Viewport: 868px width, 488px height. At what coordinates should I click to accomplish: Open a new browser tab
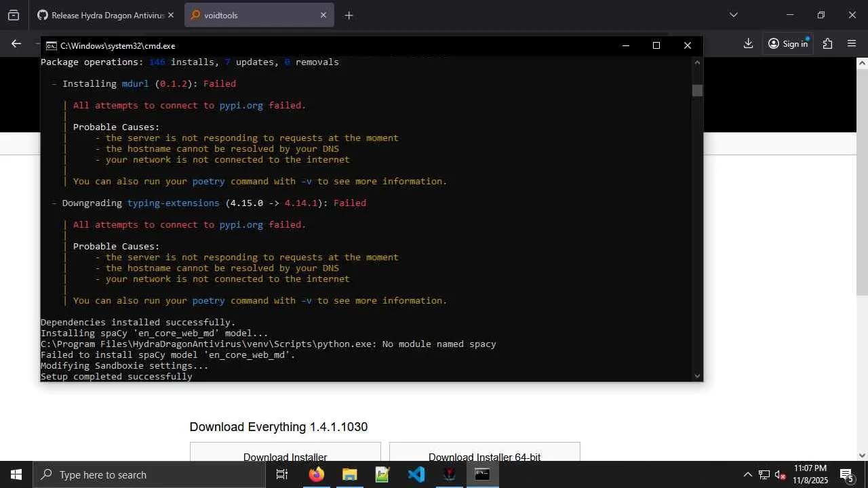tap(349, 15)
